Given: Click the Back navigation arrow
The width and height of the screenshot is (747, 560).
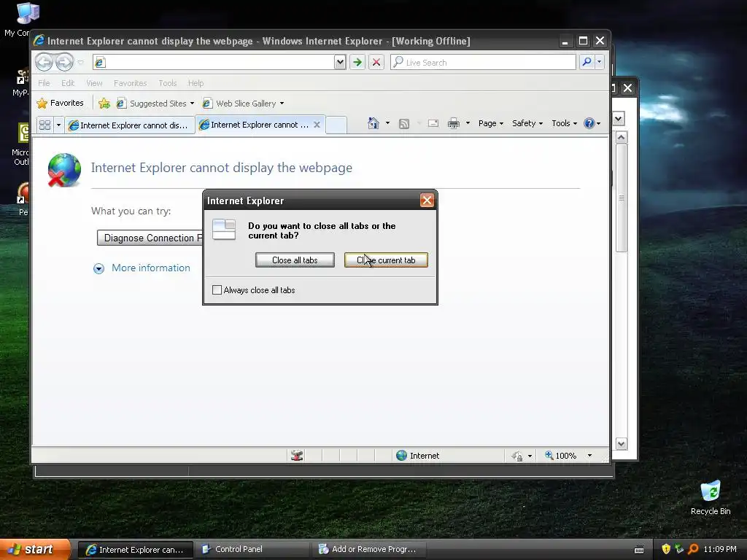Looking at the screenshot, I should [44, 62].
